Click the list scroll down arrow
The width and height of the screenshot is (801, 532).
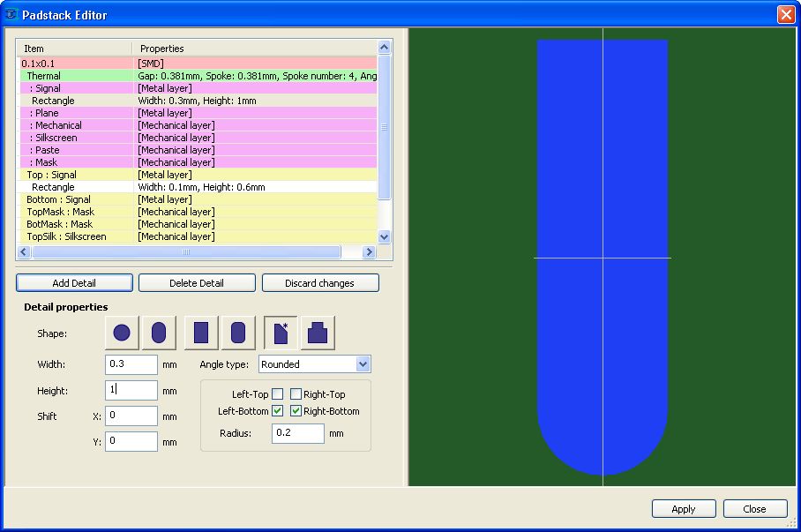384,236
